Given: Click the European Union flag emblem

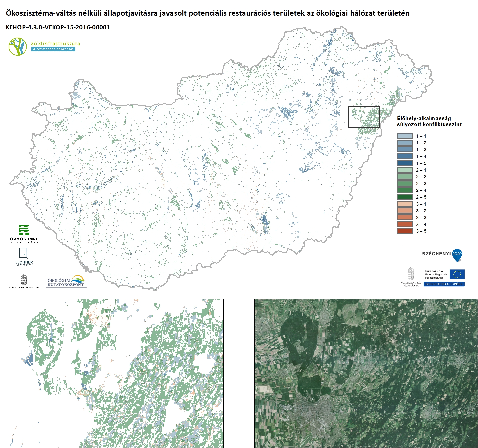Looking at the screenshot, I should tap(457, 274).
